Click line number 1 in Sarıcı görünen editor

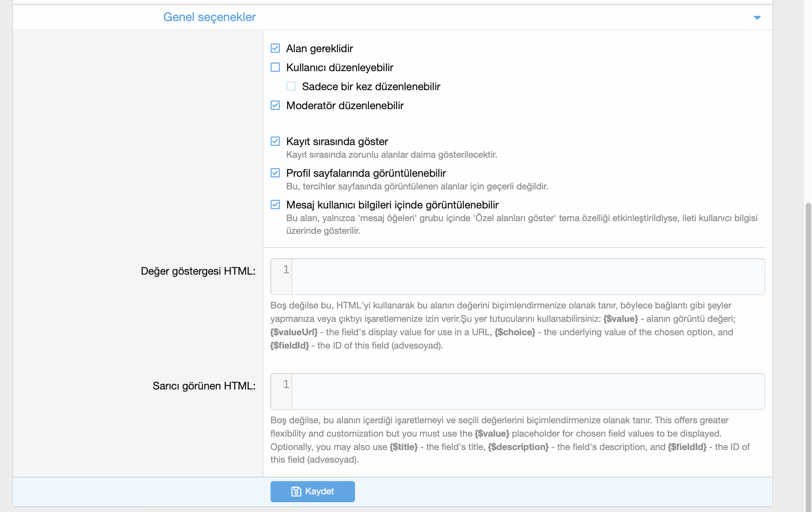(x=286, y=384)
